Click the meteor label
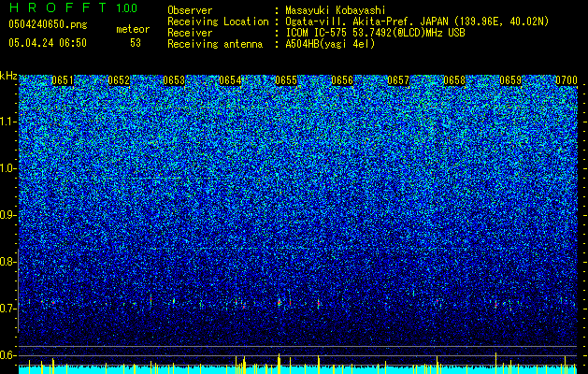Image resolution: width=588 pixels, height=374 pixels. point(133,29)
